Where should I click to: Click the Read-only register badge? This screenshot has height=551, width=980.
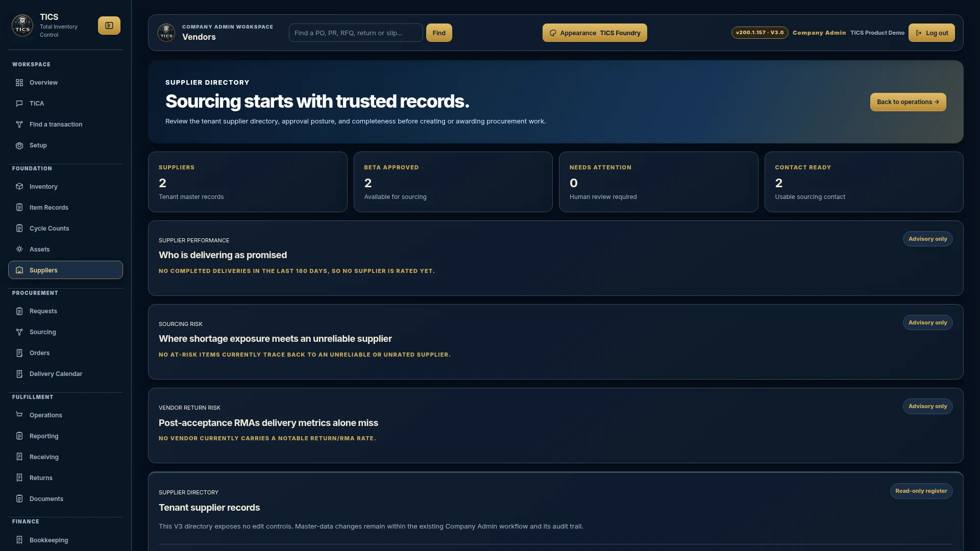click(x=921, y=491)
